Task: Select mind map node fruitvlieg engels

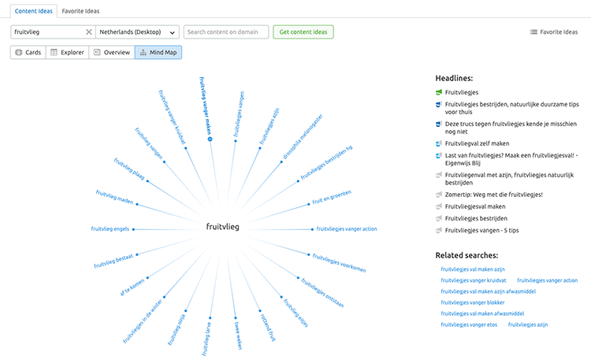Action: 110,228
